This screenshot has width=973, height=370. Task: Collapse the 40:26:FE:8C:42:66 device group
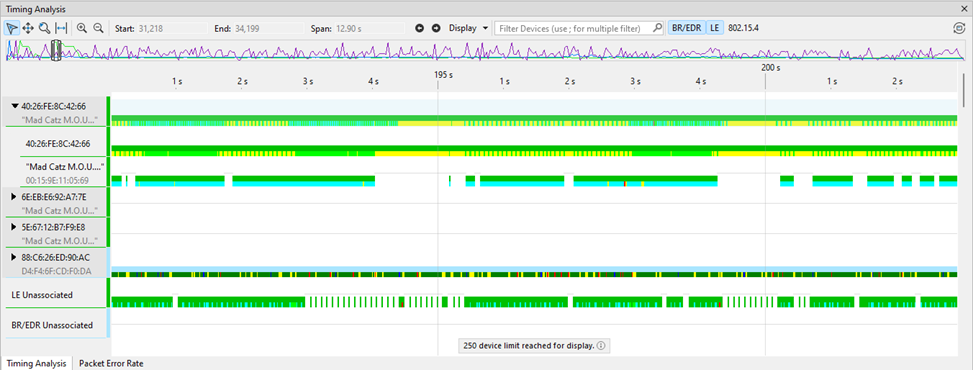coord(15,106)
